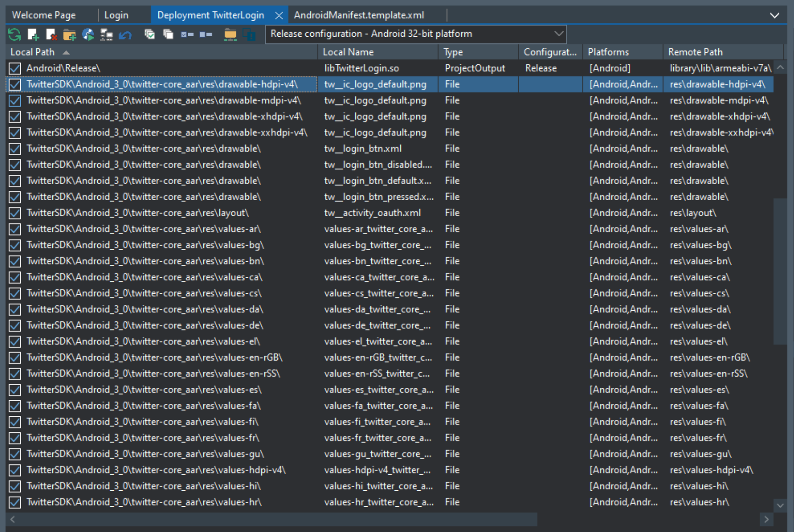Click the dark blue overlapping-windows warning icon

coord(249,34)
